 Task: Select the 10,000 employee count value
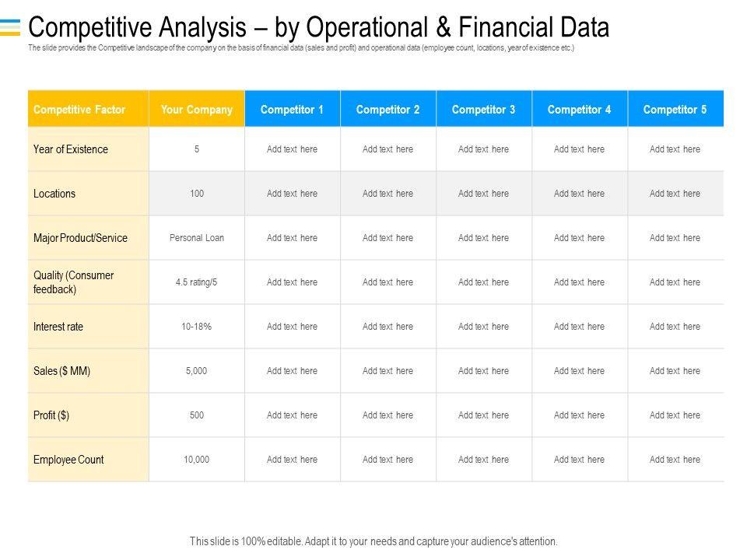(x=197, y=460)
